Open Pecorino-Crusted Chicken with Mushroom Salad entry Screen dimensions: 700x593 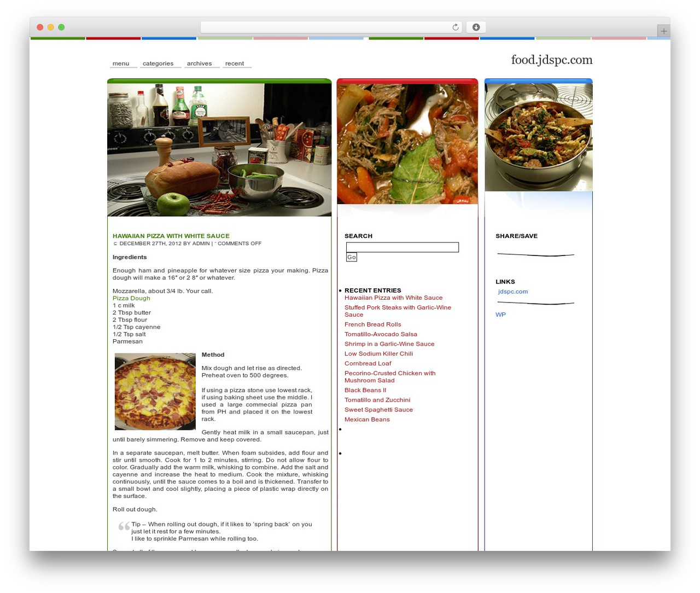click(390, 377)
